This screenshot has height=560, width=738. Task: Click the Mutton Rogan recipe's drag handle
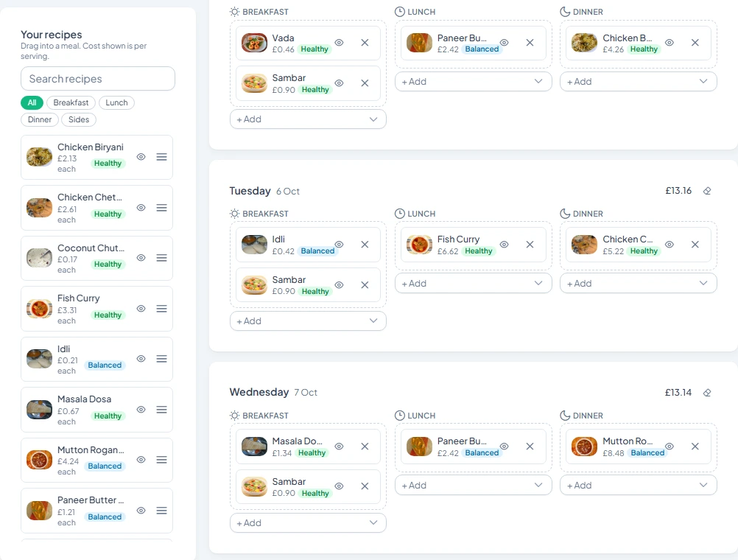coord(161,460)
